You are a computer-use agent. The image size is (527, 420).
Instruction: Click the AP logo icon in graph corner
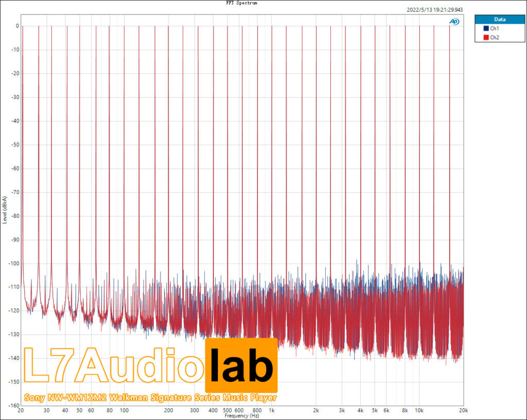pos(454,22)
